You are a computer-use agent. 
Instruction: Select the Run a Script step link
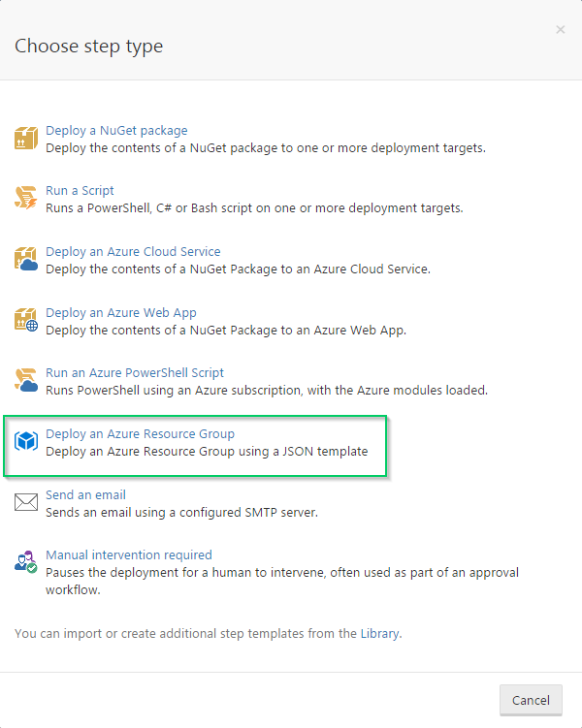tap(80, 191)
